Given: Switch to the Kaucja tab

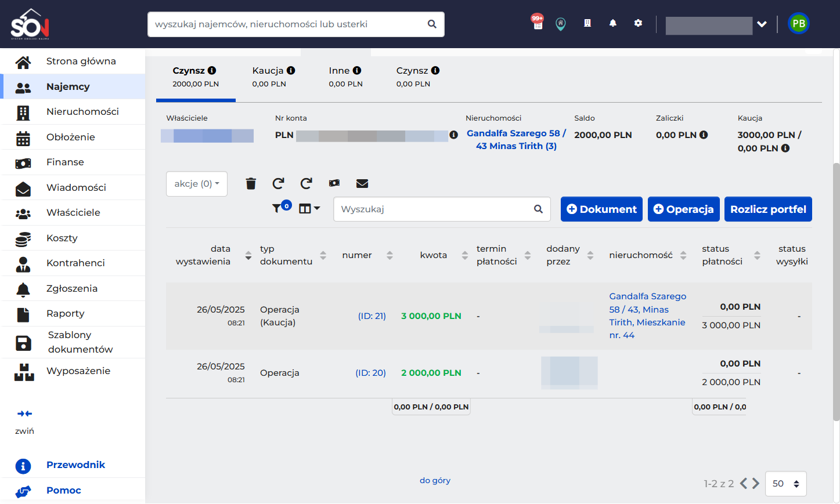Looking at the screenshot, I should click(274, 77).
